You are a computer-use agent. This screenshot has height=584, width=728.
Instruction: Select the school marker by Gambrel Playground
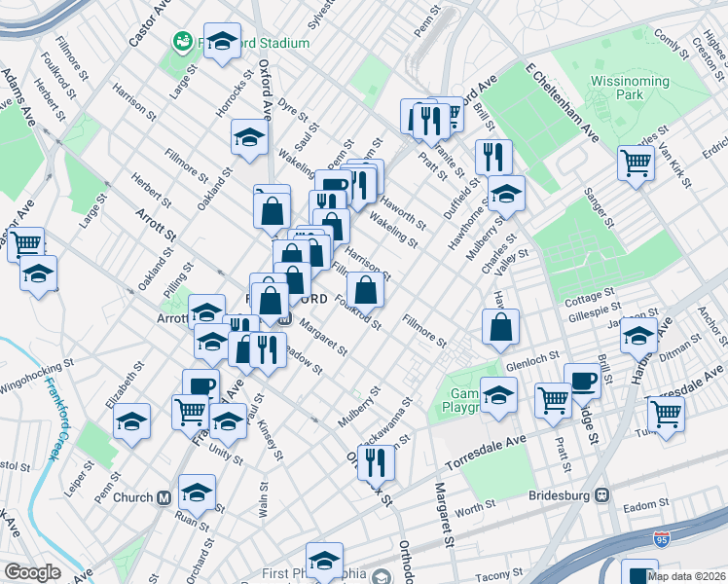click(498, 395)
